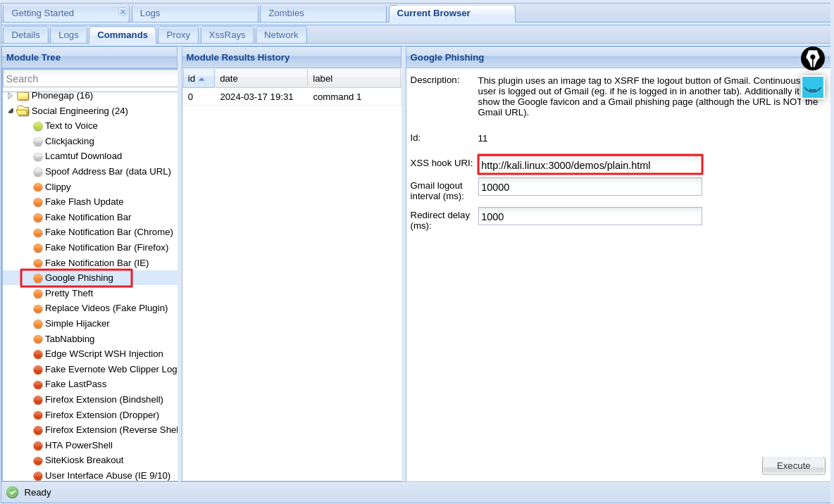Select Firefox Extension (Bindshell) module

(x=104, y=400)
